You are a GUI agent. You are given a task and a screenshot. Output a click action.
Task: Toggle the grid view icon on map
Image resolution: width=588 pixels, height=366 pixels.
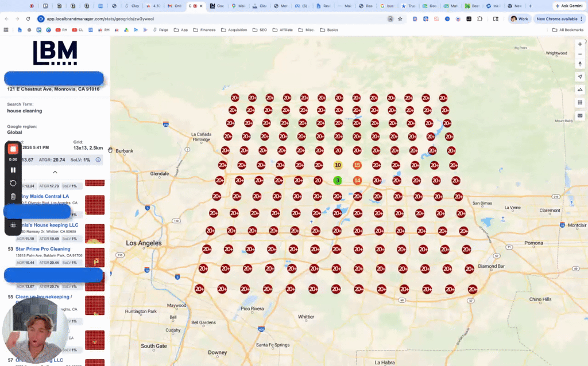click(x=580, y=102)
